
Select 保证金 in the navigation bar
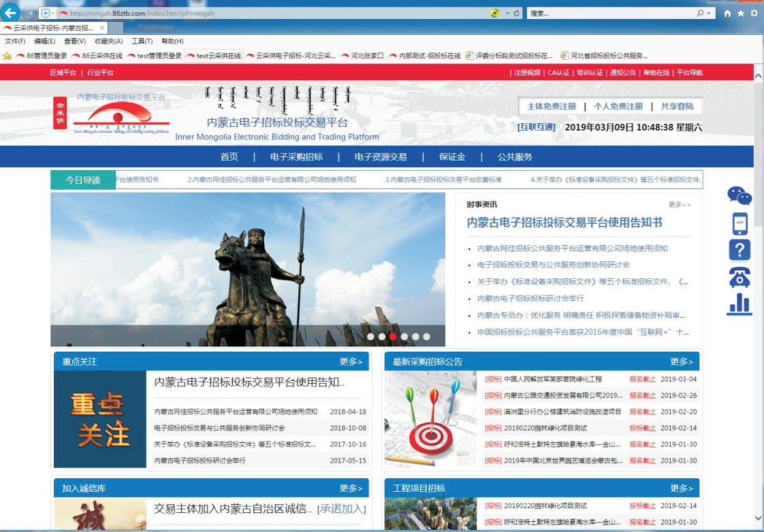pyautogui.click(x=452, y=156)
